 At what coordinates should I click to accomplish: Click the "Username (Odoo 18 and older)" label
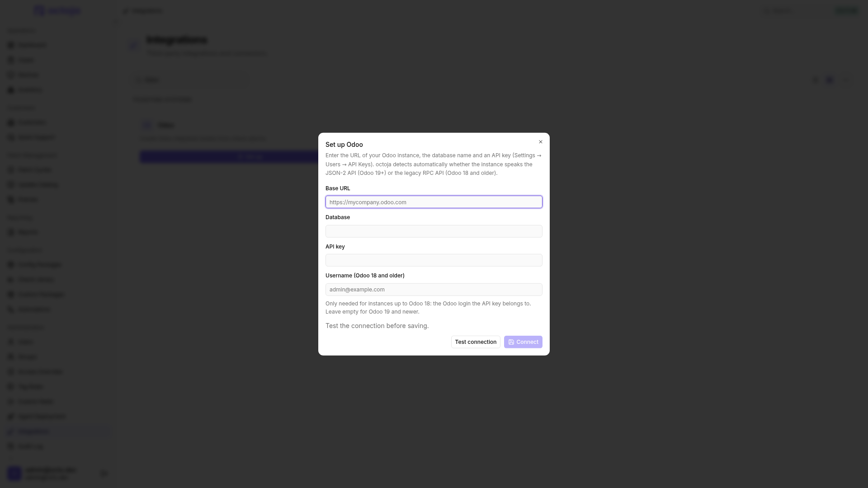365,276
